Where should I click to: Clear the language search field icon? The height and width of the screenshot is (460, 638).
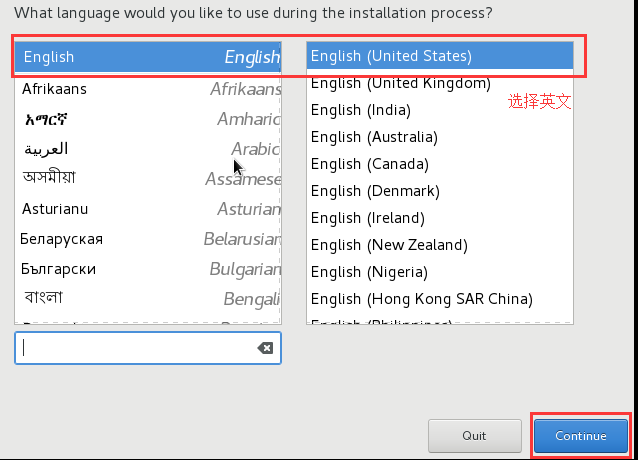point(265,348)
